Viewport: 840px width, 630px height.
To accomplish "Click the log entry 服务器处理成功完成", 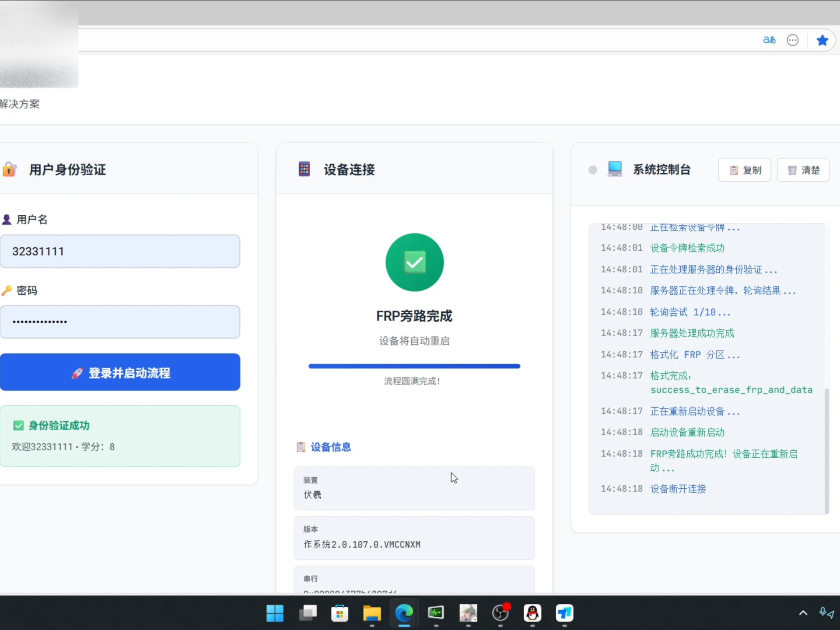I will pos(692,333).
